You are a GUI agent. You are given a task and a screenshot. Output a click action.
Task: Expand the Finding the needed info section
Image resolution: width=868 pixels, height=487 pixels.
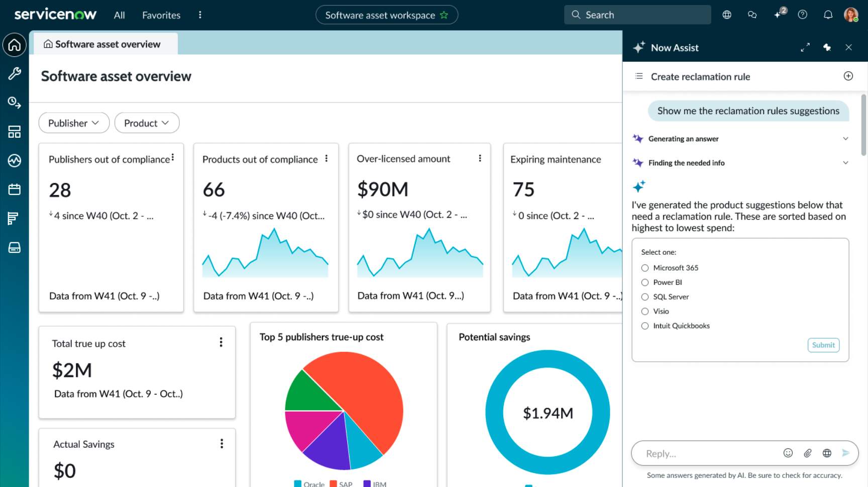pos(845,163)
